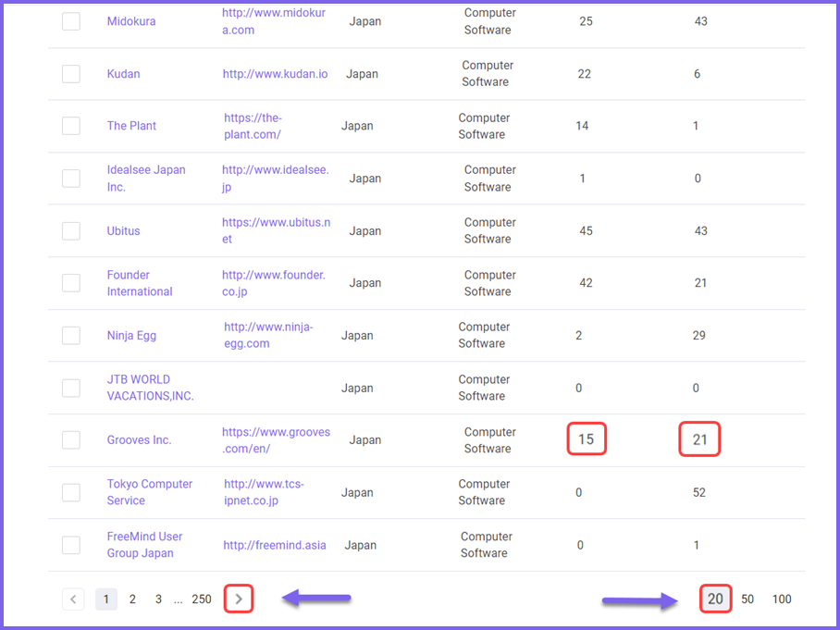
Task: Tick the Founder International checkbox
Action: [x=71, y=283]
